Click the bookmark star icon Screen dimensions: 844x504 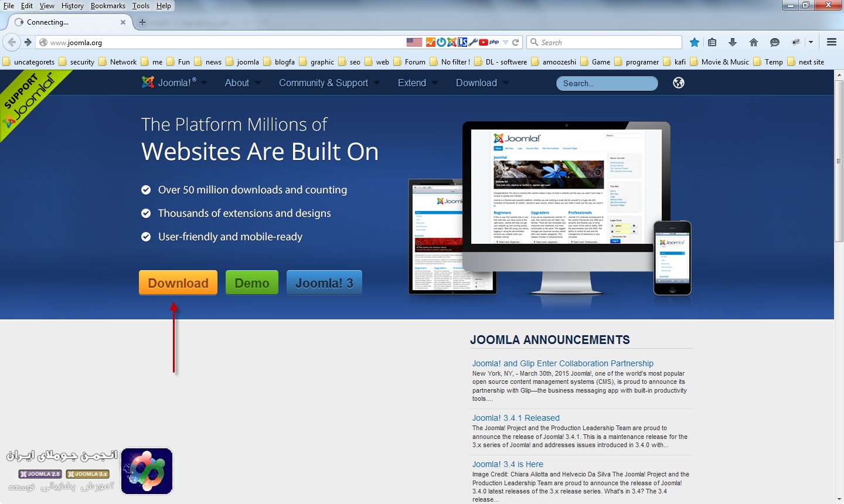click(695, 42)
